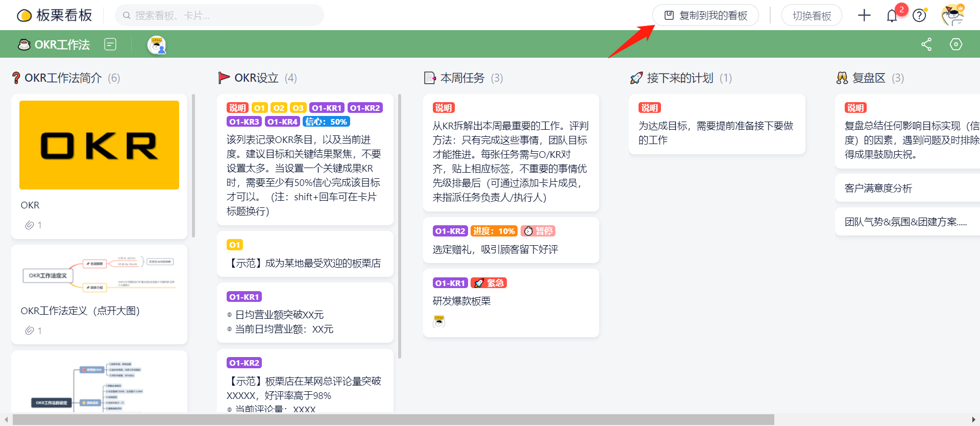The image size is (980, 426).
Task: Open the 客户满意度分析 card
Action: 878,188
